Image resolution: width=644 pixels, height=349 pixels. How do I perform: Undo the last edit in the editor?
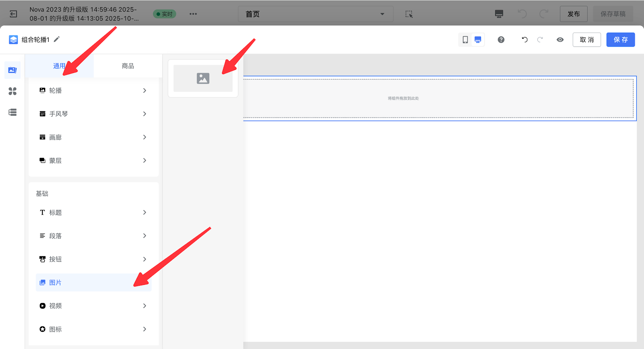[524, 39]
